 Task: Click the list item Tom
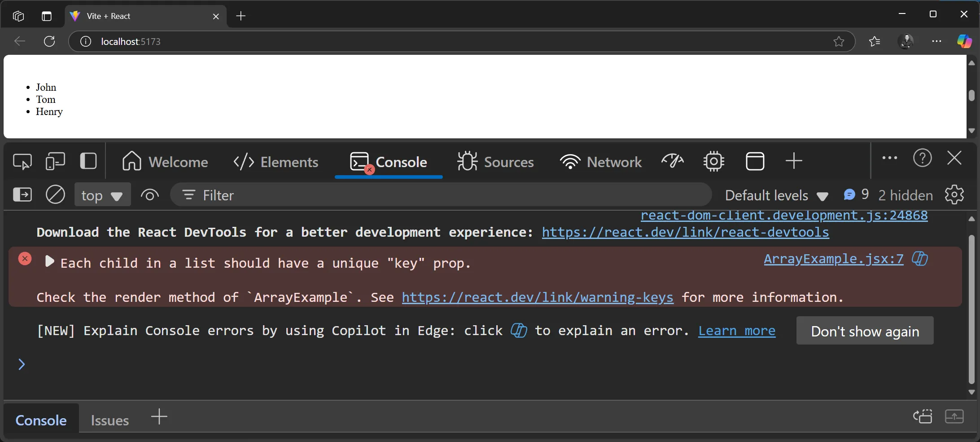pyautogui.click(x=46, y=99)
